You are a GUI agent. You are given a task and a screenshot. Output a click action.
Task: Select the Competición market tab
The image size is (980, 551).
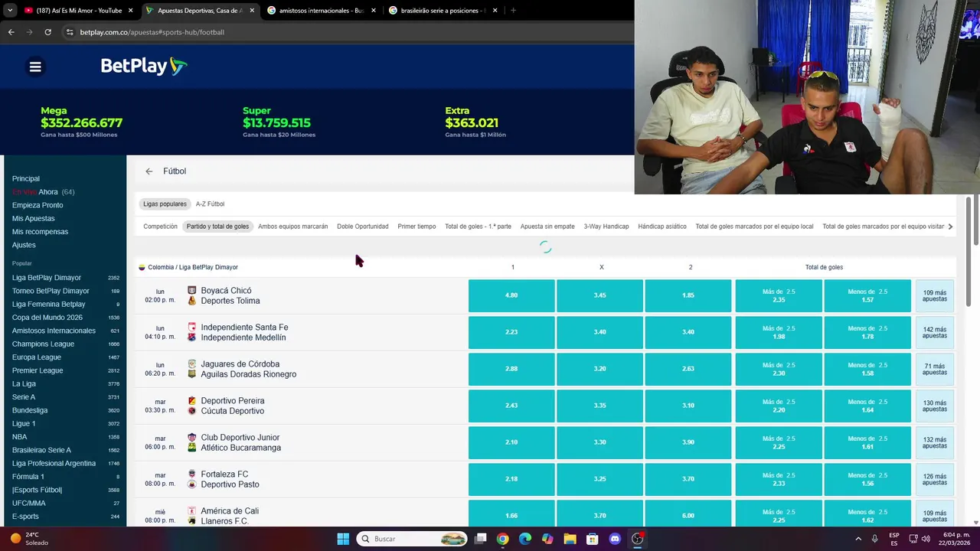point(160,227)
